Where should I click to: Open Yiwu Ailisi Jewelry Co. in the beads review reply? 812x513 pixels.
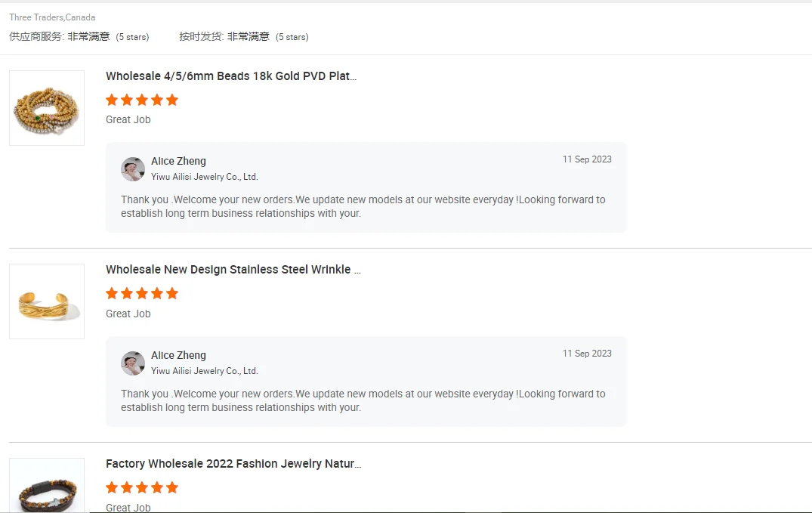tap(205, 177)
